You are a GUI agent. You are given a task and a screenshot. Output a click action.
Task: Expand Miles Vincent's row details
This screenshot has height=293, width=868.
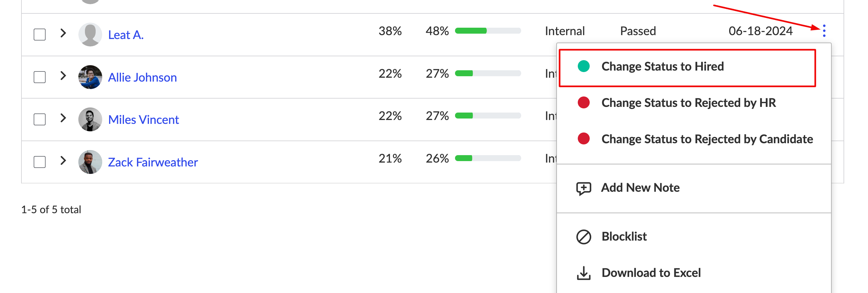tap(63, 118)
